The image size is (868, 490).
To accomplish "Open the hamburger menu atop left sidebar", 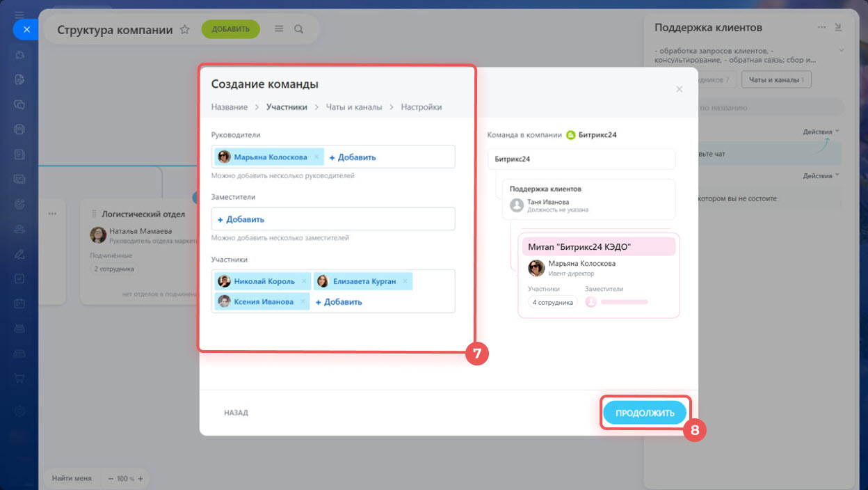I will [19, 14].
